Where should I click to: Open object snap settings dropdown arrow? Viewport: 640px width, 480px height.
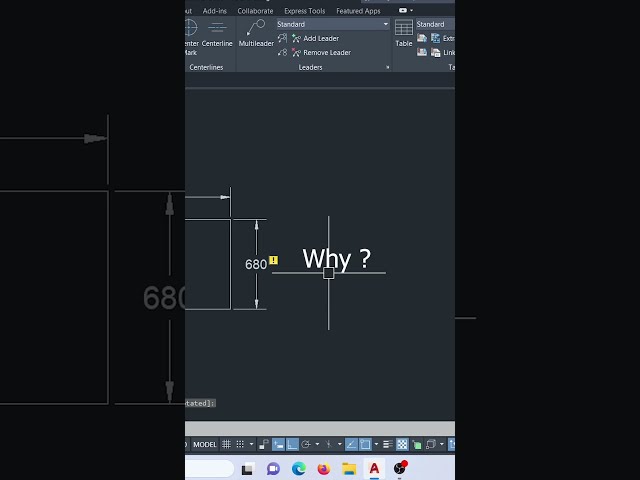(376, 444)
